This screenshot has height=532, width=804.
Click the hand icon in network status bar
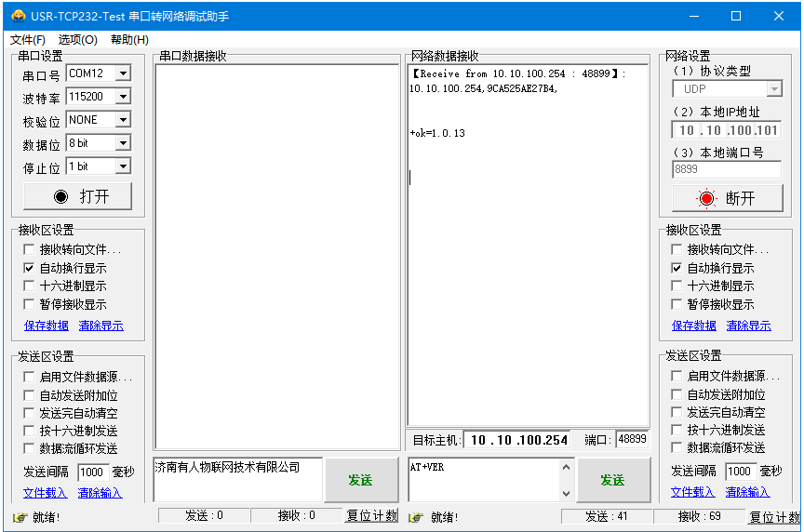click(x=416, y=517)
